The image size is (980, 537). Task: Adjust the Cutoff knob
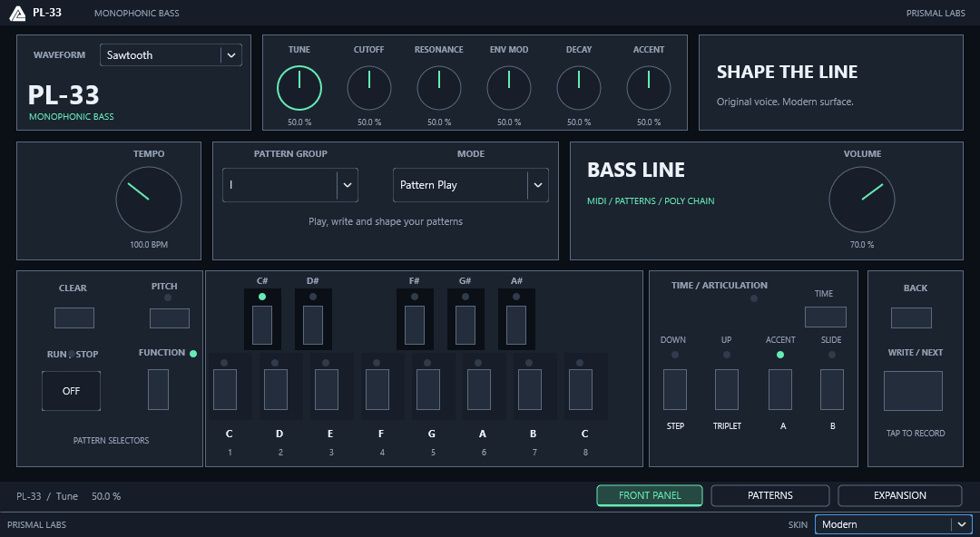tap(369, 88)
